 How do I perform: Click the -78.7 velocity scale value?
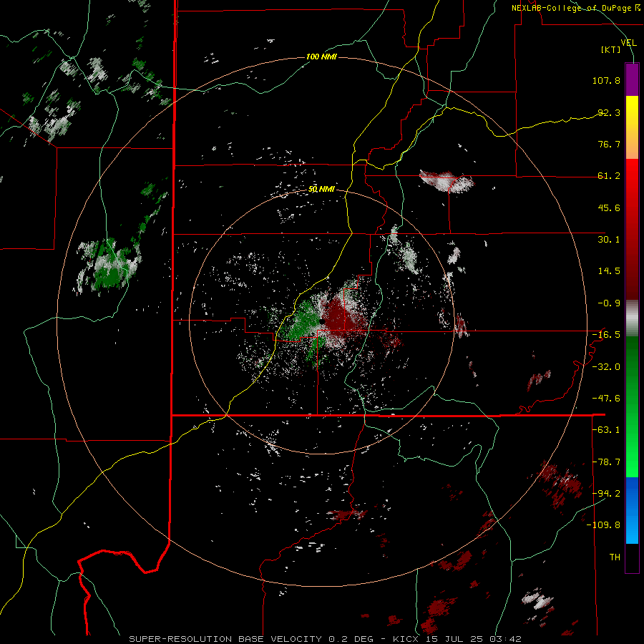606,462
